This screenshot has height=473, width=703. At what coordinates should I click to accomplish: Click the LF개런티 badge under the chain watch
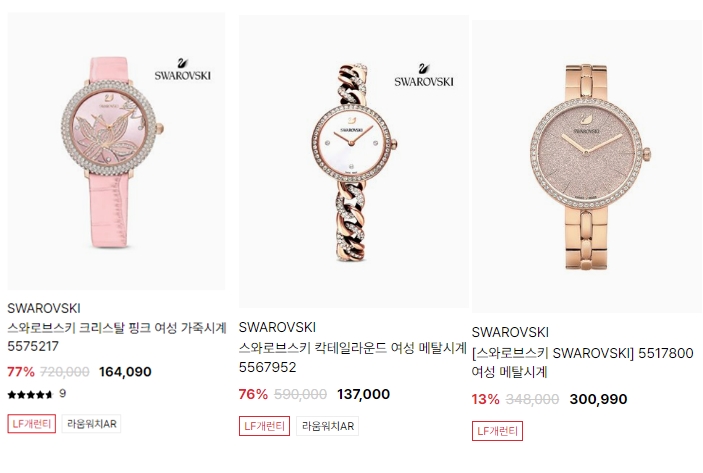click(x=264, y=426)
